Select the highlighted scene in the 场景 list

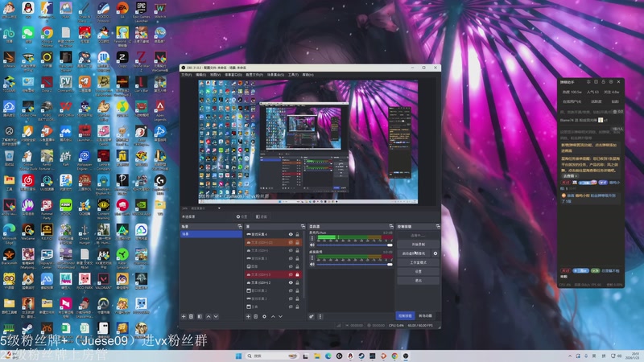[211, 234]
